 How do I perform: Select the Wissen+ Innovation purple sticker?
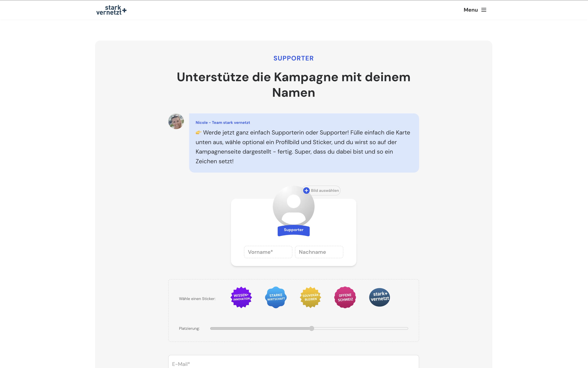(x=241, y=297)
